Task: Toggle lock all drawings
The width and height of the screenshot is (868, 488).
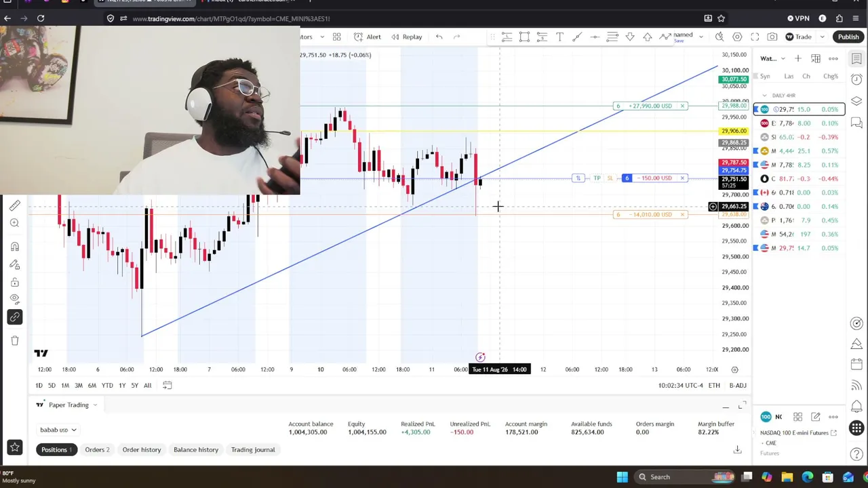Action: click(14, 282)
